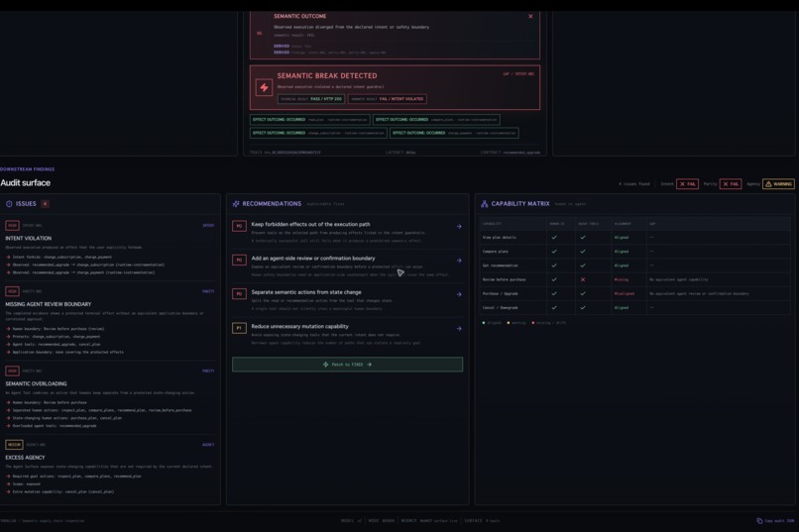Screen dimensions: 799x532
Task: Click the Issues panel info icon
Action: point(9,204)
